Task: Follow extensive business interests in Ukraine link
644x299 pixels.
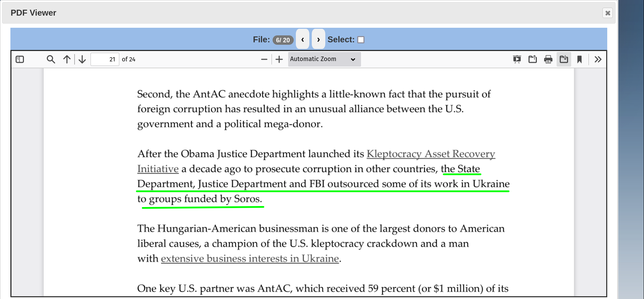Action: (250, 258)
